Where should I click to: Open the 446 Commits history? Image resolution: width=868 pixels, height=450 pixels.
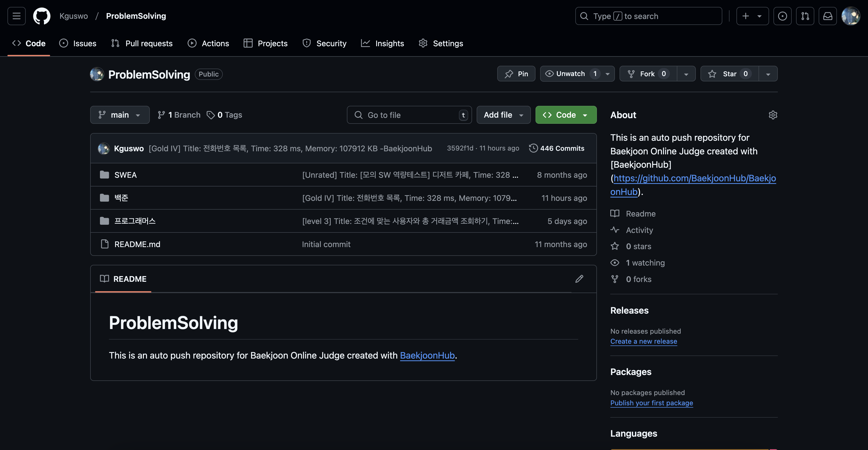pos(557,148)
